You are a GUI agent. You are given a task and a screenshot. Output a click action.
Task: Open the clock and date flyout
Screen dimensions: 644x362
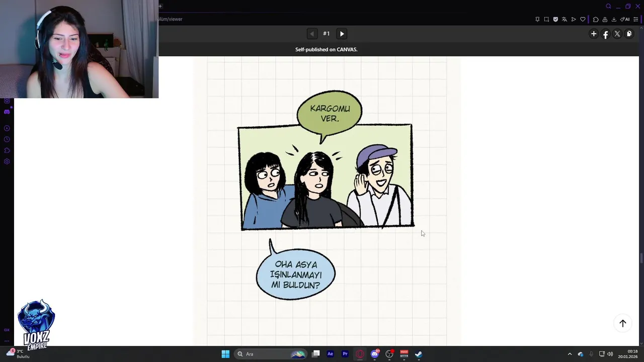[628, 354]
